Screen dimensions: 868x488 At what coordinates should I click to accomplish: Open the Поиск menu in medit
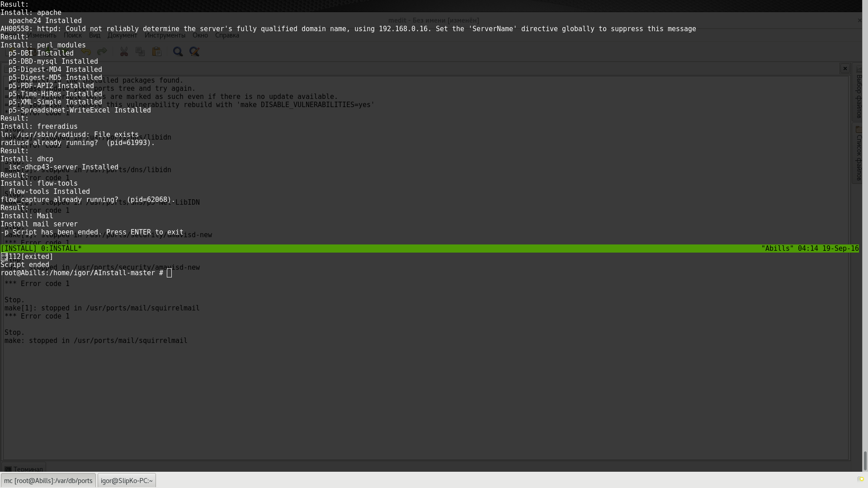(x=72, y=35)
